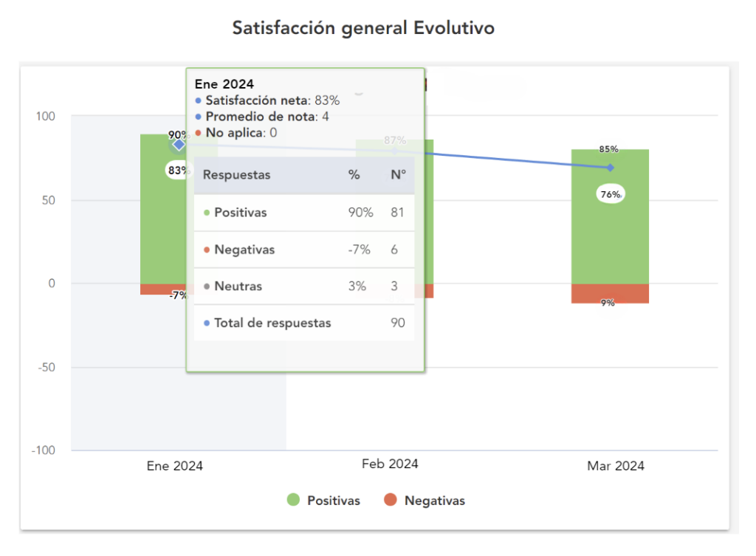This screenshot has height=556, width=756.
Task: Click the blue line point for Mar 2024
Action: tap(610, 168)
